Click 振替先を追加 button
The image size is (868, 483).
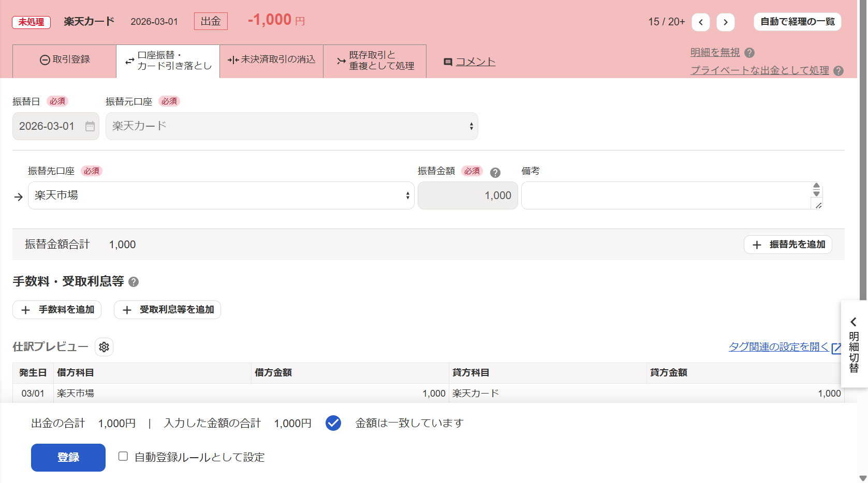[x=788, y=245]
